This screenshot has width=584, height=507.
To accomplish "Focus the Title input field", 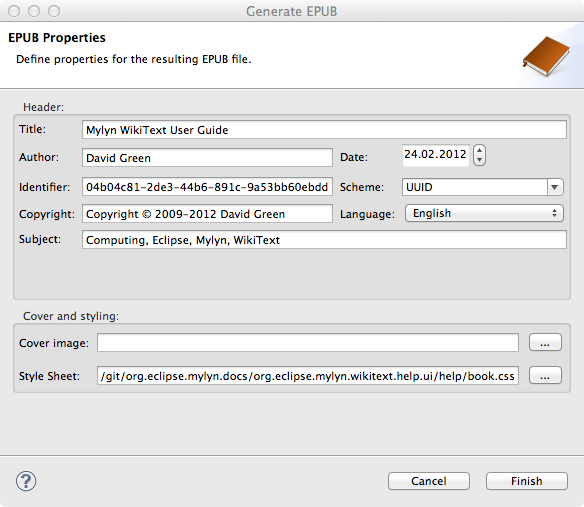I will point(324,130).
